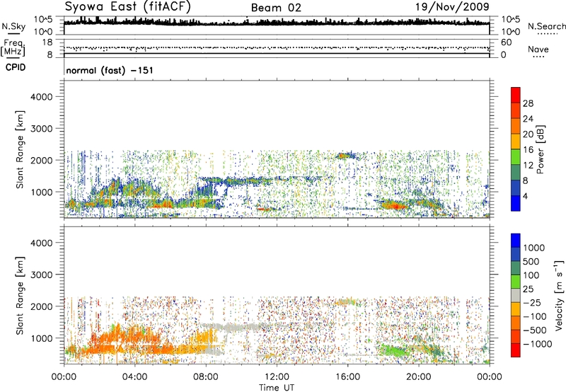The width and height of the screenshot is (566, 392).
Task: Click the 'CPID' row label
Action: [16, 67]
